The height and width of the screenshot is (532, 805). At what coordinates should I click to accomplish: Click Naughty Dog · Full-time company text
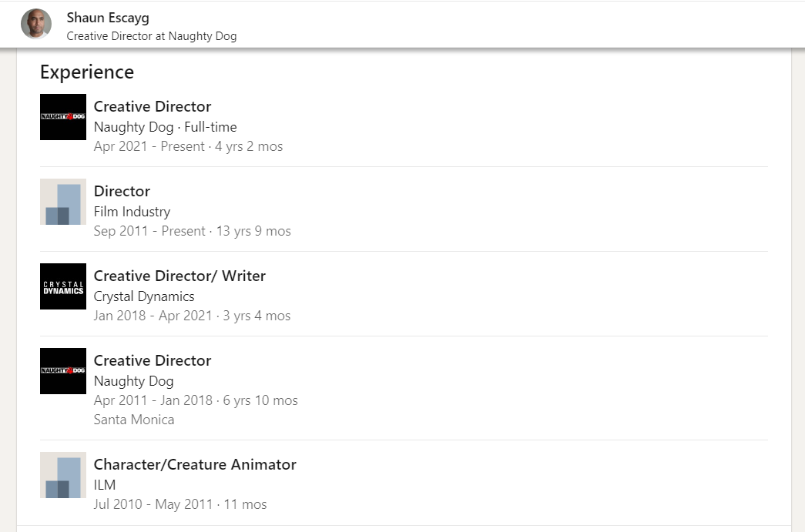click(x=165, y=127)
